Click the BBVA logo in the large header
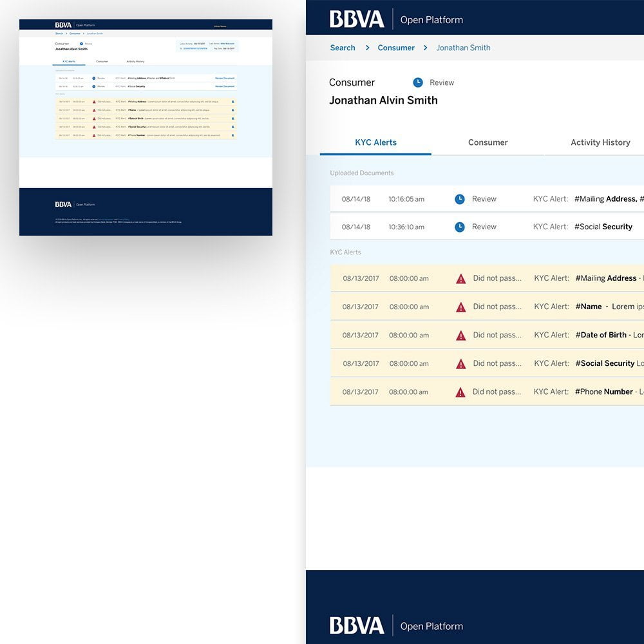The width and height of the screenshot is (644, 644). click(357, 19)
